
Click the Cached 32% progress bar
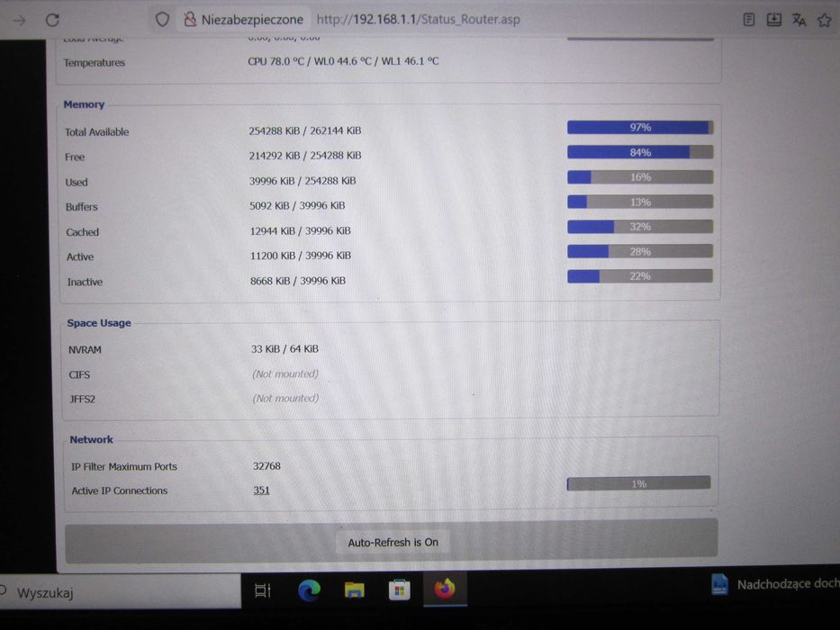[x=640, y=227]
